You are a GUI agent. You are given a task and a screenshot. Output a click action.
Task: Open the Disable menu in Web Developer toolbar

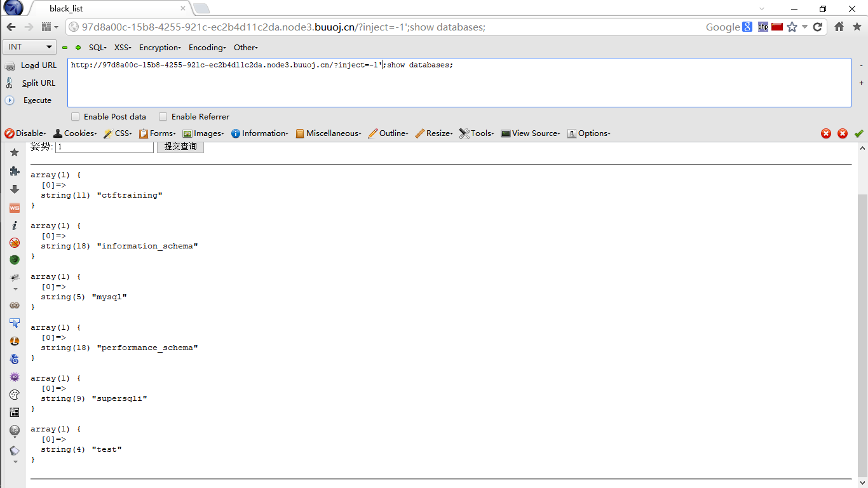pyautogui.click(x=25, y=133)
